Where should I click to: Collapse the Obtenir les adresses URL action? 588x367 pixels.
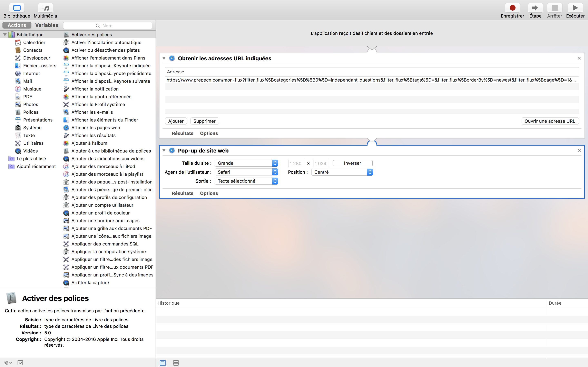coord(164,58)
